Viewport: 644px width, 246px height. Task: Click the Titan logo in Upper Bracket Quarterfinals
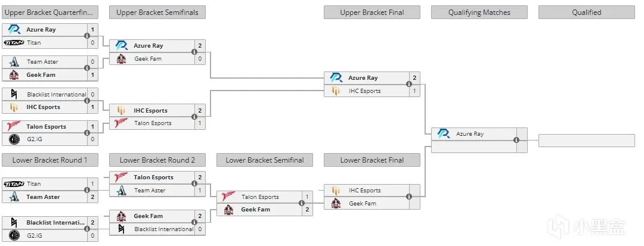click(14, 43)
